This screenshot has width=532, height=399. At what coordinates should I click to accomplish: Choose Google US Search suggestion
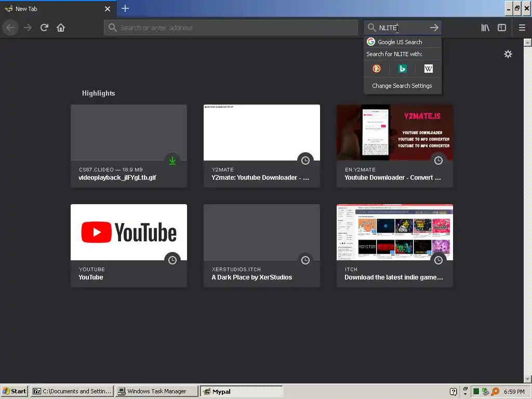[x=403, y=42]
